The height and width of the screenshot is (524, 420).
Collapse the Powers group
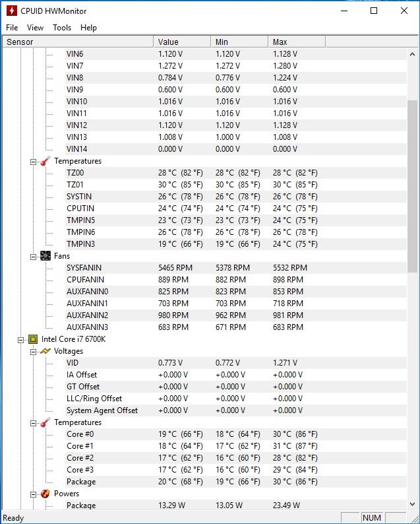33,494
